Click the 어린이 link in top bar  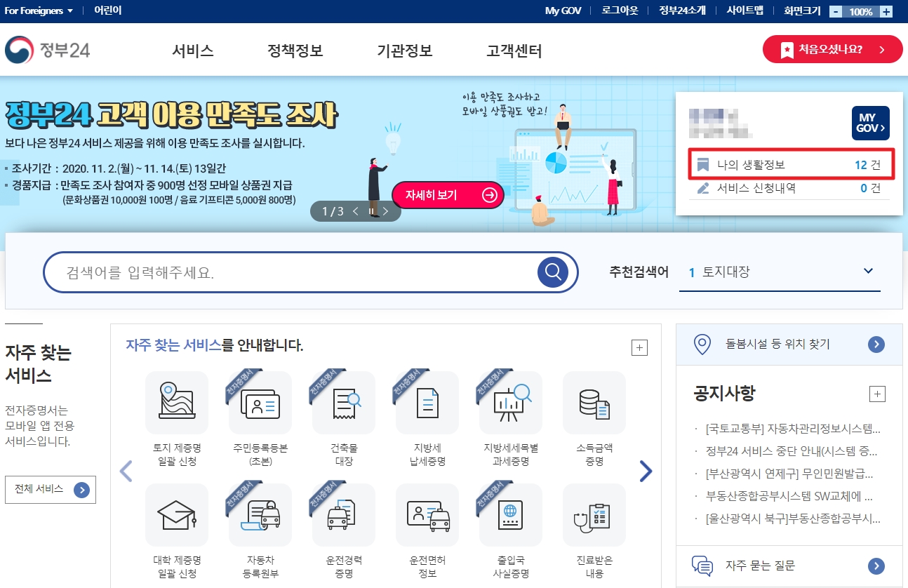[108, 11]
